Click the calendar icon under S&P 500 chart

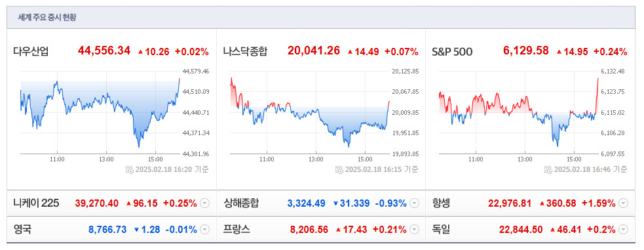(x=548, y=169)
